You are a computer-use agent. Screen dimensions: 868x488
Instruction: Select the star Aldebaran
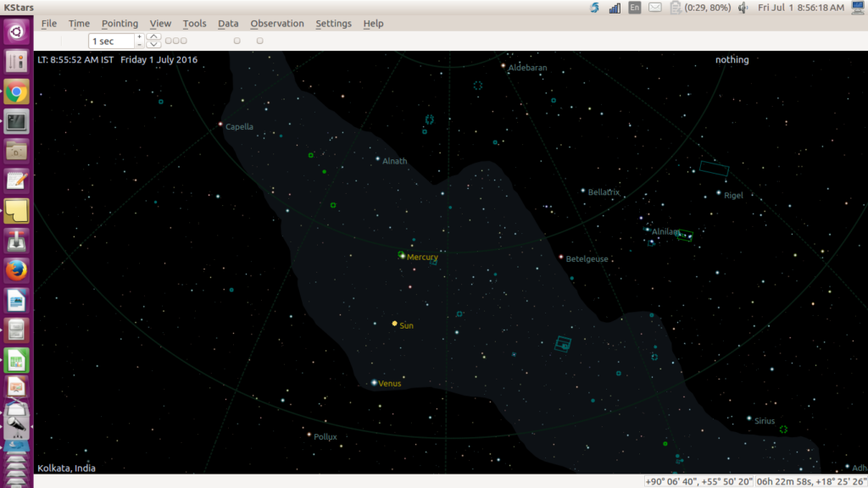pos(504,66)
